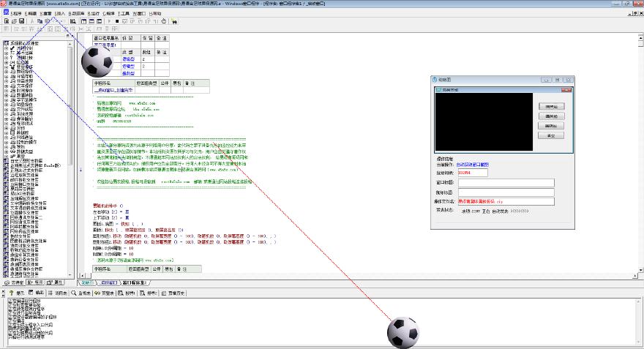This screenshot has height=349, width=644.
Task: Click the Copy toolbar icon
Action: point(40,21)
